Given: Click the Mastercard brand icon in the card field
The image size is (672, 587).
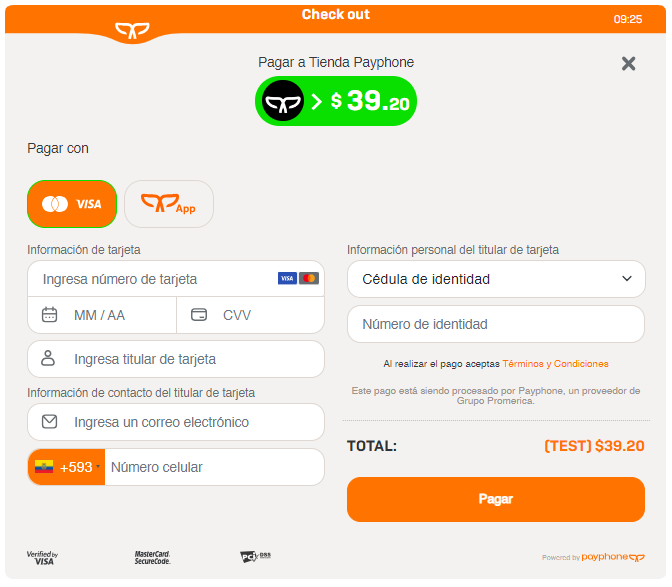Looking at the screenshot, I should (x=309, y=279).
